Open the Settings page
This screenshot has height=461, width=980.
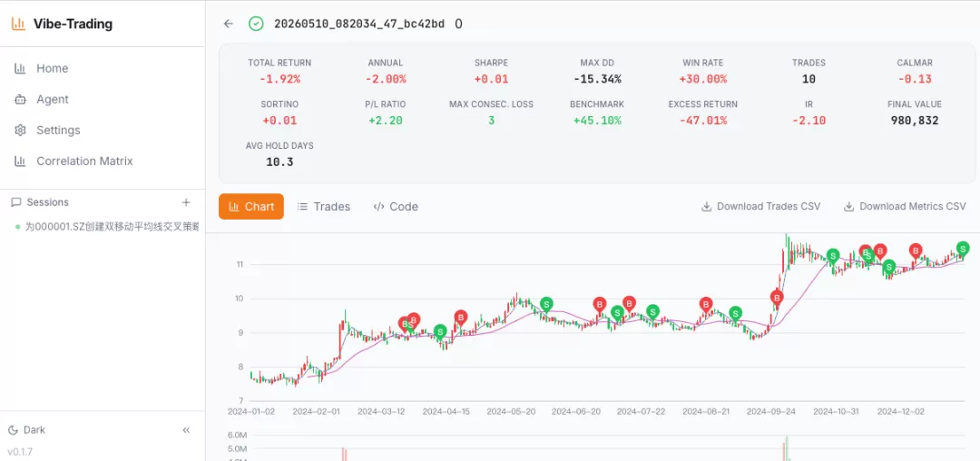coord(103,130)
